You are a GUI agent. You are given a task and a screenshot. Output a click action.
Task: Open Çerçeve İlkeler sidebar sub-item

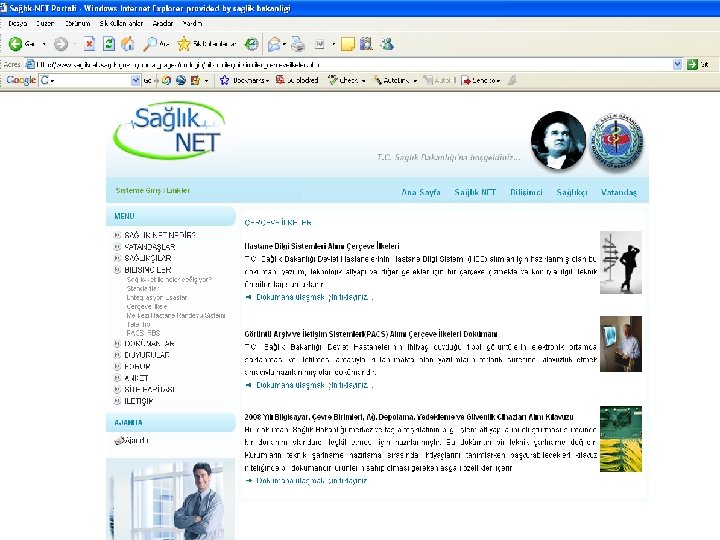click(146, 306)
